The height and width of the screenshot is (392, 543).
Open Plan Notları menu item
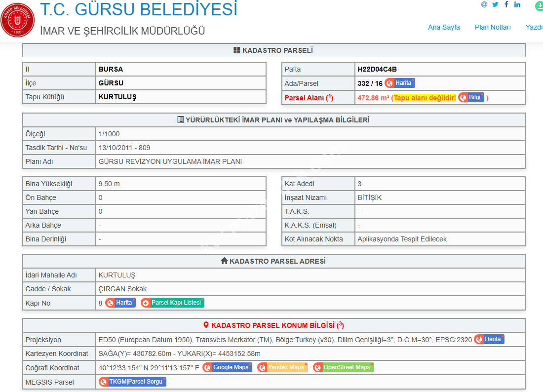pos(493,27)
